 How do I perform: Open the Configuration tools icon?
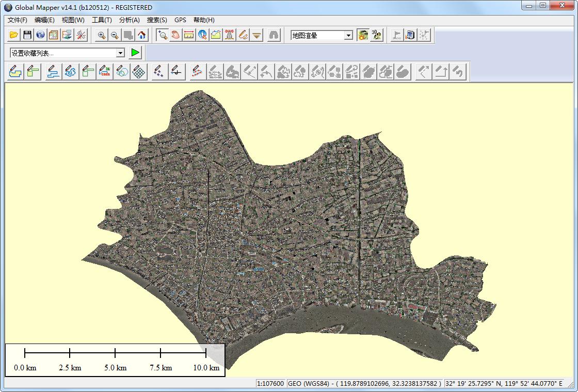(x=81, y=35)
